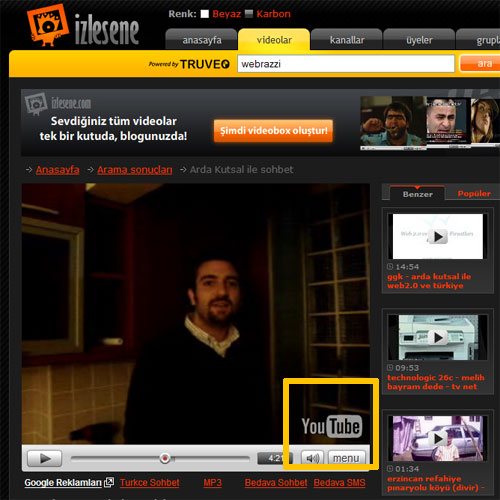The image size is (500, 500).
Task: Focus the search field containing webrazzi
Action: point(346,64)
